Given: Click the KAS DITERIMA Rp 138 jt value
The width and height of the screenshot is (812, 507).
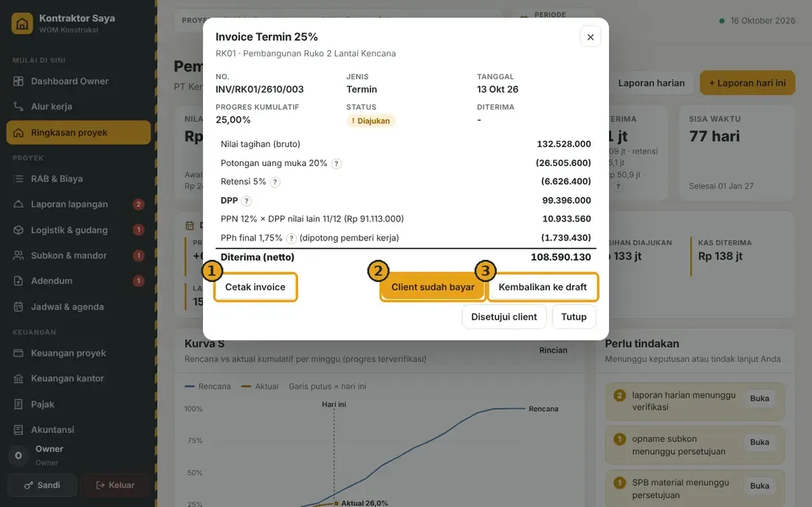Looking at the screenshot, I should pos(720,256).
